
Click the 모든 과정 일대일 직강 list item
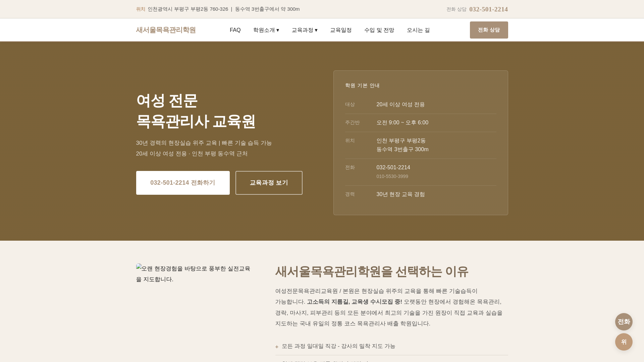[338, 346]
